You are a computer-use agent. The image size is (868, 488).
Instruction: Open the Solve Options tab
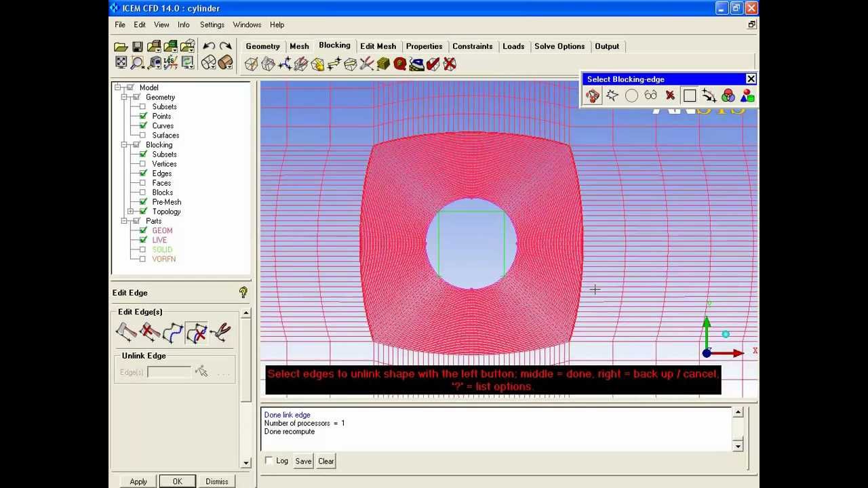pos(559,46)
